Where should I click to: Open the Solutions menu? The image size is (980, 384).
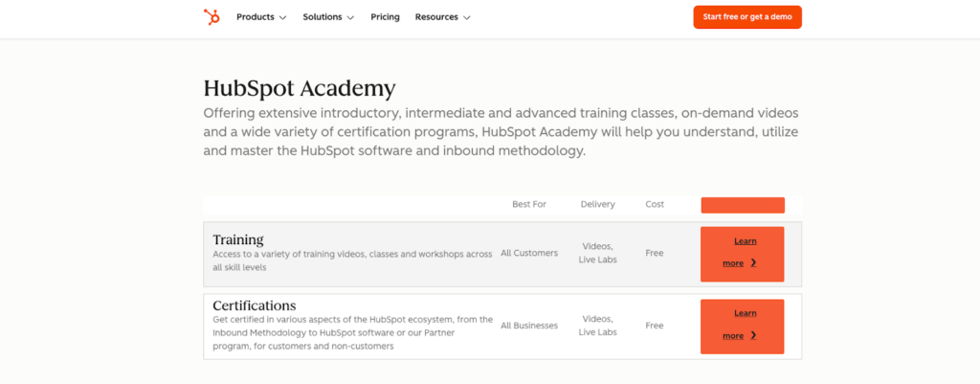[323, 17]
